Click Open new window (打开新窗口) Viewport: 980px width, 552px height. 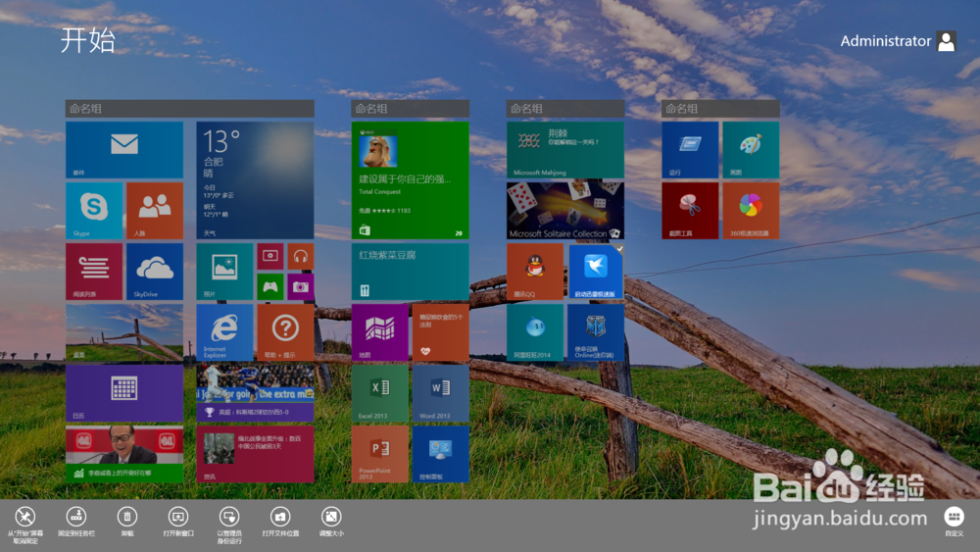tap(178, 522)
